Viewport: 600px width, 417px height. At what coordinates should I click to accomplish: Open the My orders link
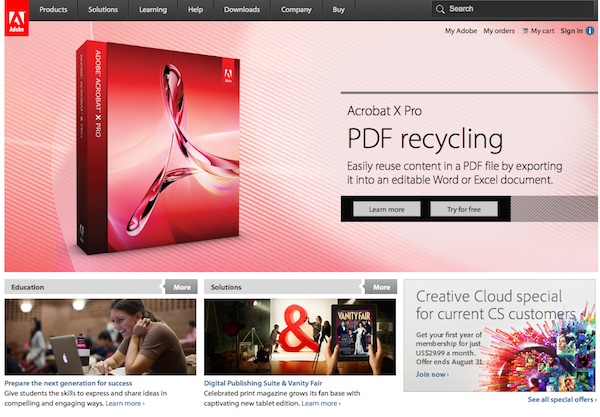pos(498,31)
